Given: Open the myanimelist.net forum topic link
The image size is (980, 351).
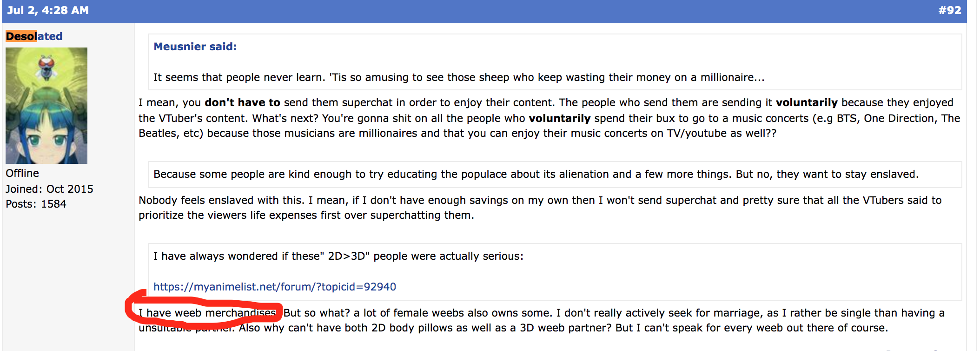Looking at the screenshot, I should (275, 287).
